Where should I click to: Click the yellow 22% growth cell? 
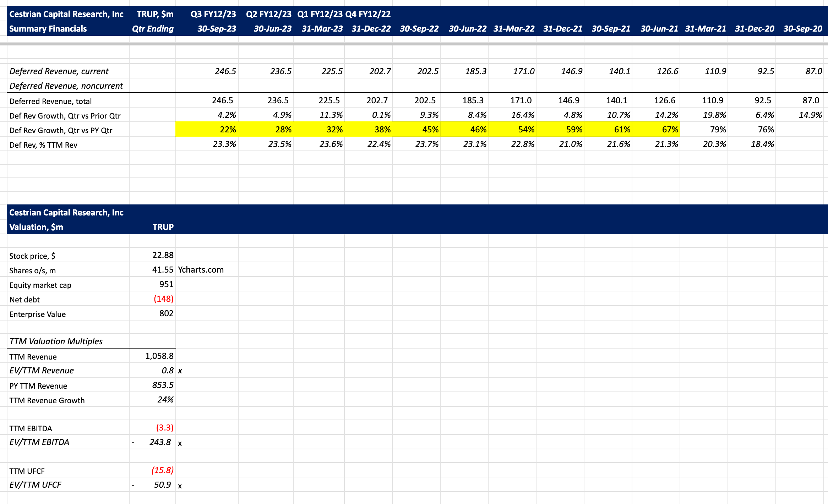227,130
